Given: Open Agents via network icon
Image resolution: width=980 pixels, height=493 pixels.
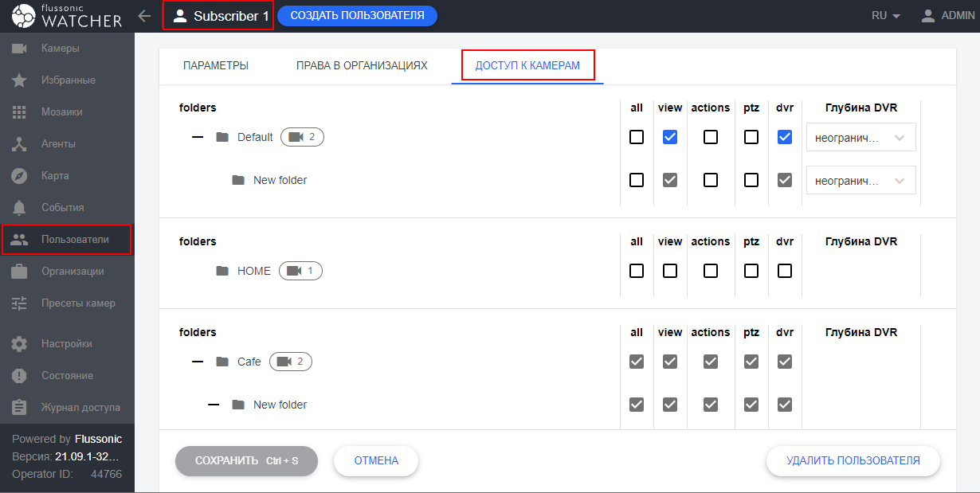Looking at the screenshot, I should pos(20,144).
